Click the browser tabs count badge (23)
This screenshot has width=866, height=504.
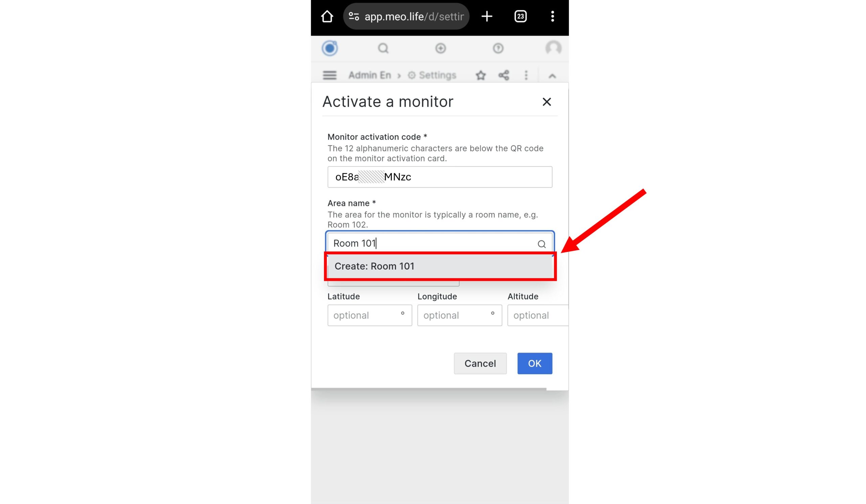[520, 16]
